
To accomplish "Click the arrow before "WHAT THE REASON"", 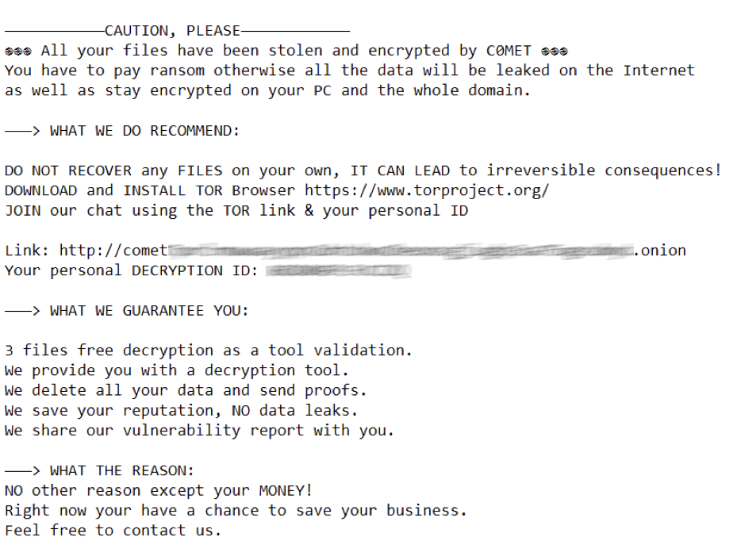I will pos(22,471).
